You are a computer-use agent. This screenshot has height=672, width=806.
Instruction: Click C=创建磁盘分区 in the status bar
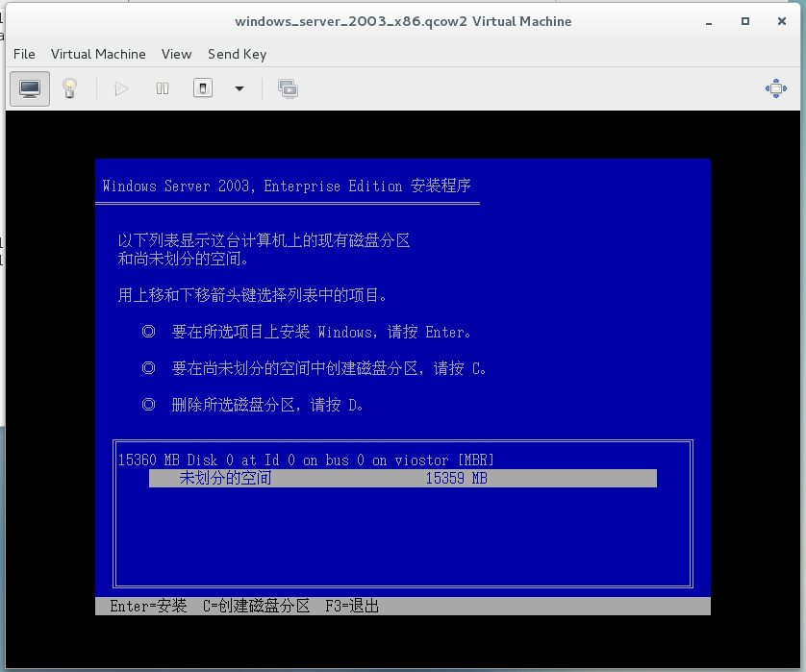(x=257, y=607)
